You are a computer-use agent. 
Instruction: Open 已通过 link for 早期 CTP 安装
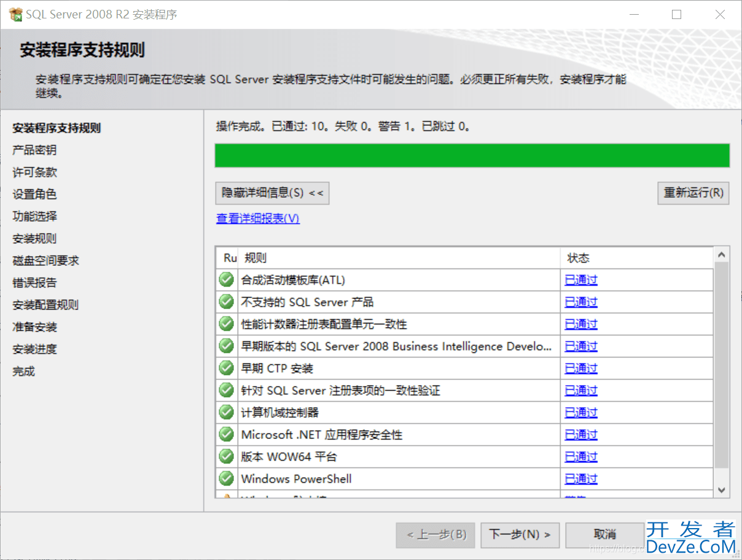[581, 368]
